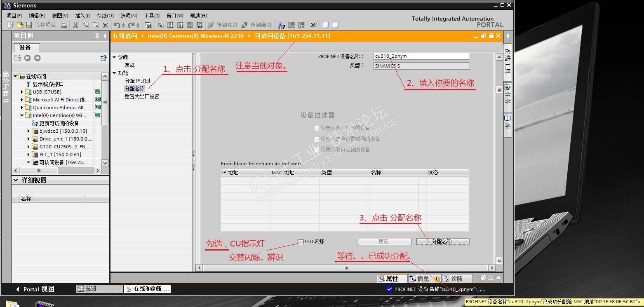Open the 在线(O) menu

pyautogui.click(x=105, y=16)
